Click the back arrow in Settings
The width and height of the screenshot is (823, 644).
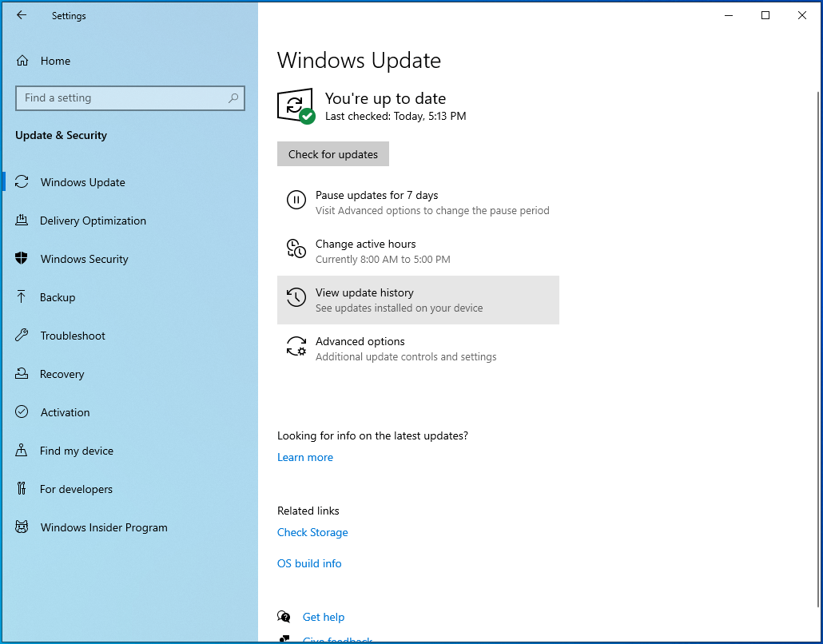click(x=22, y=15)
